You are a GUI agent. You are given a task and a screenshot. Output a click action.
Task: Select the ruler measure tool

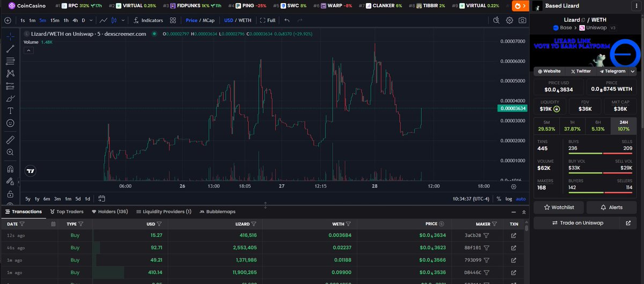(x=10, y=140)
